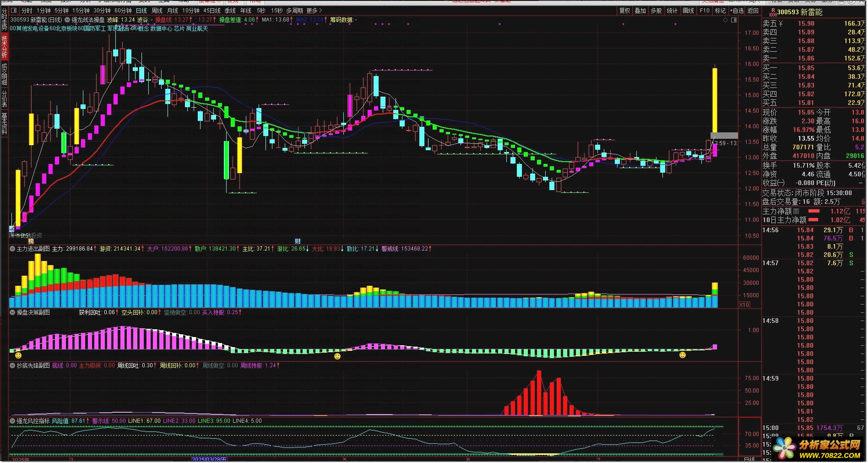Screen dimensions: 868x463
Task: Switch to the 技术分析 side tab
Action: click(x=4, y=47)
